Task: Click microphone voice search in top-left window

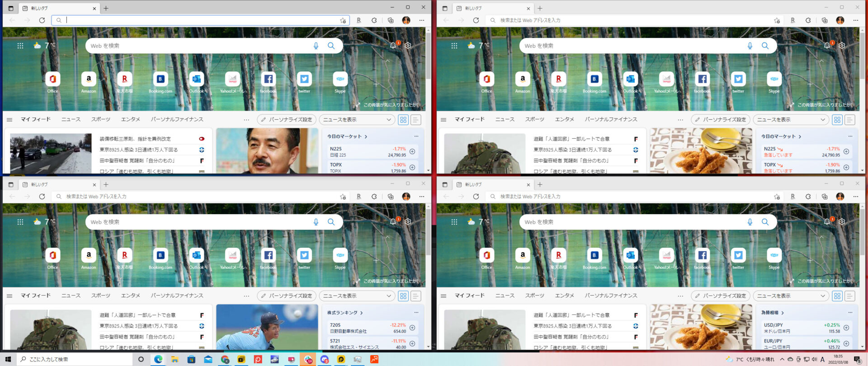Action: [x=316, y=46]
